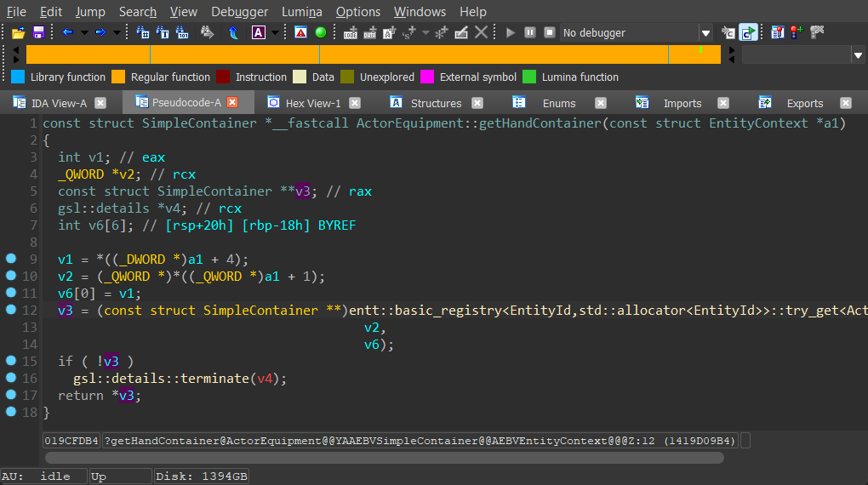The height and width of the screenshot is (485, 868).
Task: Click the purple Save floppy disk icon
Action: click(x=37, y=32)
